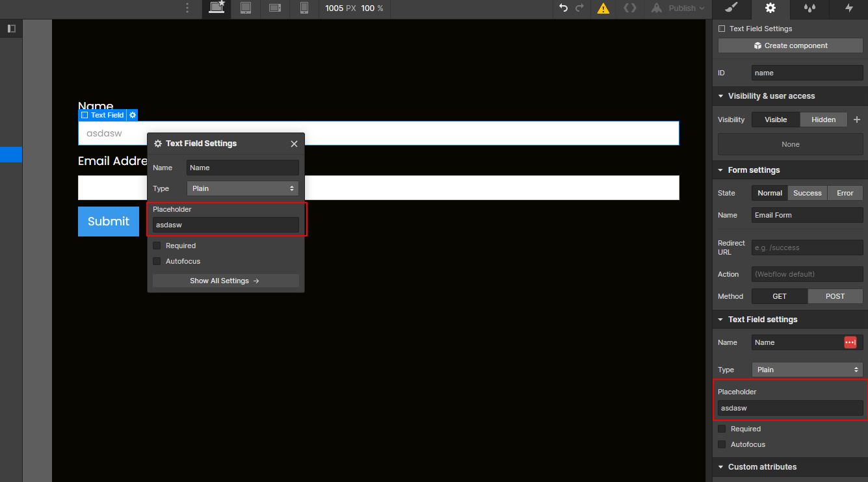The width and height of the screenshot is (868, 482).
Task: Click the undo arrow icon
Action: pyautogui.click(x=563, y=9)
